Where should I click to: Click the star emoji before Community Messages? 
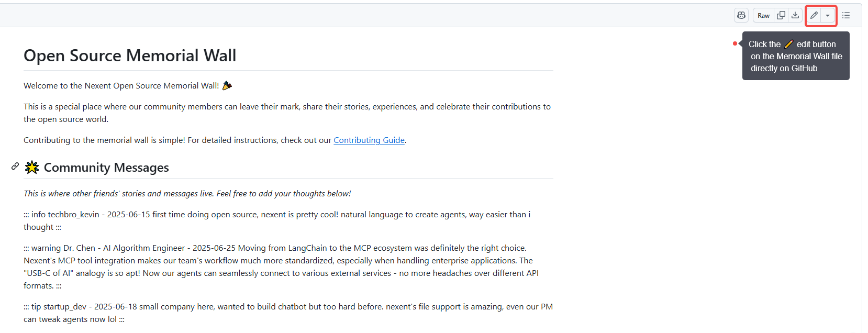coord(32,168)
